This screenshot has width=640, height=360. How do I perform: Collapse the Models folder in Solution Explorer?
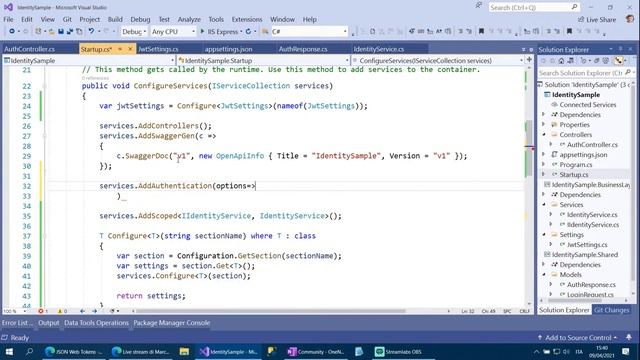click(x=544, y=275)
